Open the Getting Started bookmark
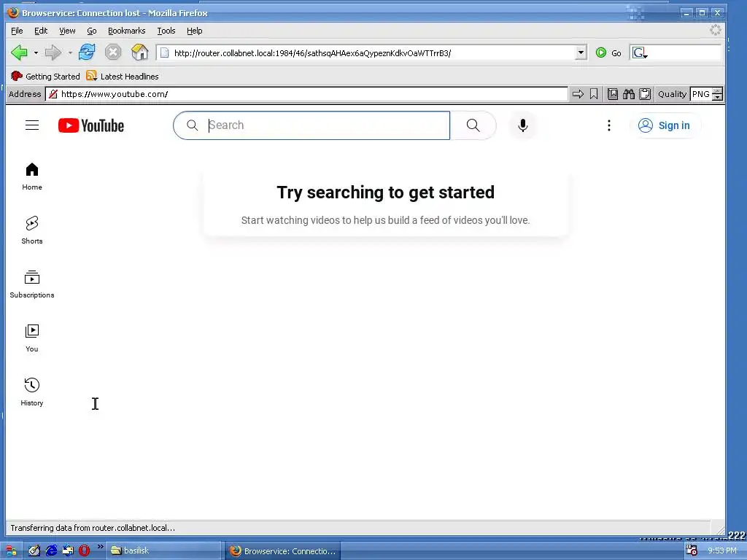 pos(45,76)
